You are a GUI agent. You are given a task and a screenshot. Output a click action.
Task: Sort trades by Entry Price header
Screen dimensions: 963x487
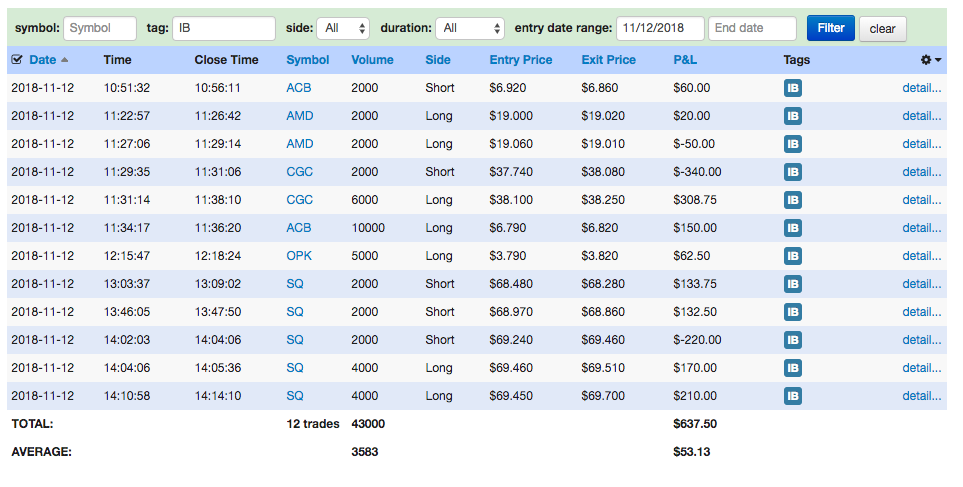click(x=520, y=60)
